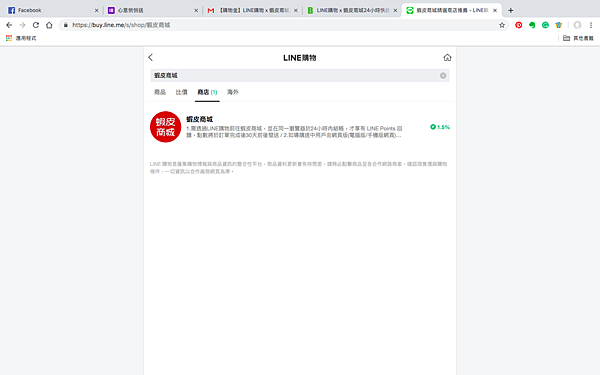Click the blue shield extension icon

click(559, 25)
